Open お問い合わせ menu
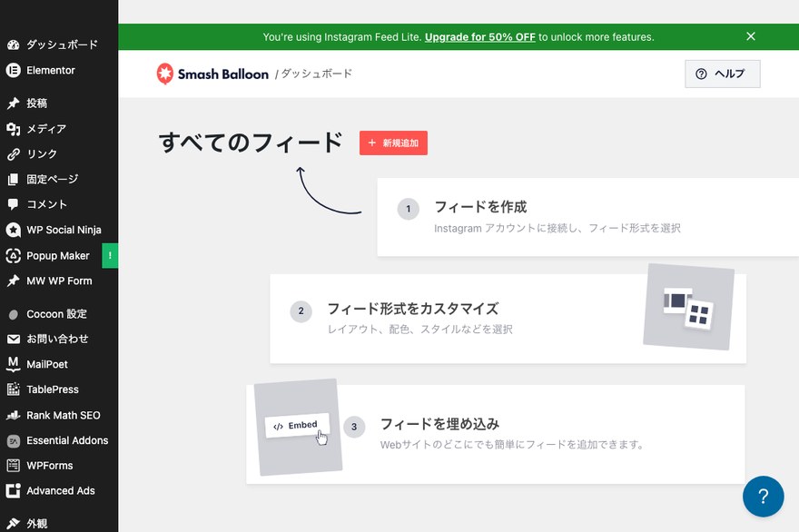799x532 pixels. [59, 339]
